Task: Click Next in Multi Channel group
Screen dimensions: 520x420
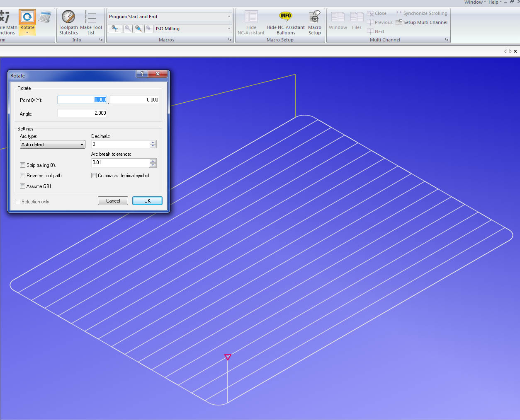Action: pos(376,31)
